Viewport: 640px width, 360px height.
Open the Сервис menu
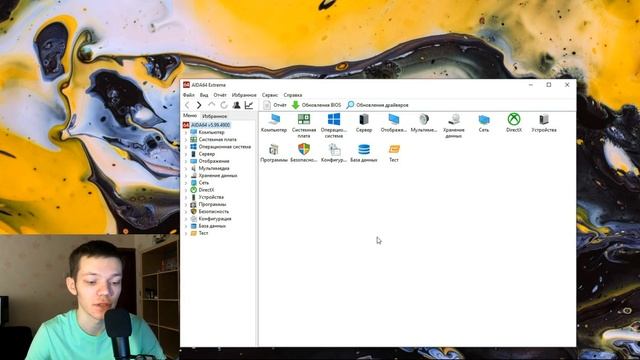point(270,95)
